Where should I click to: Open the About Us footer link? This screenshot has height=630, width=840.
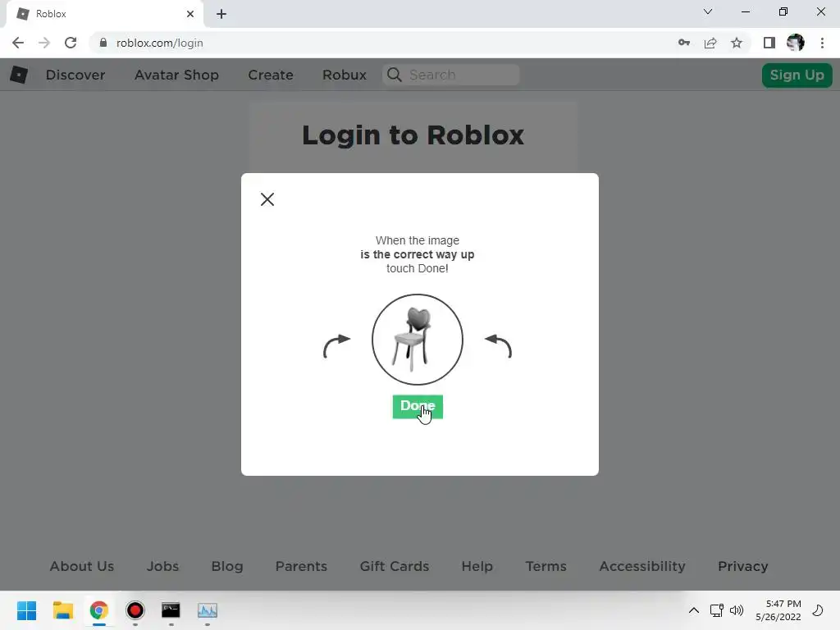(82, 566)
